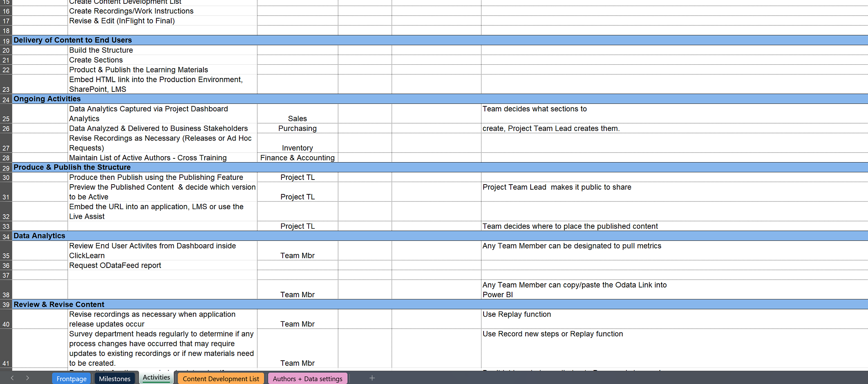Click the 'Finance & Accounting' cell
The image size is (868, 384).
click(297, 157)
